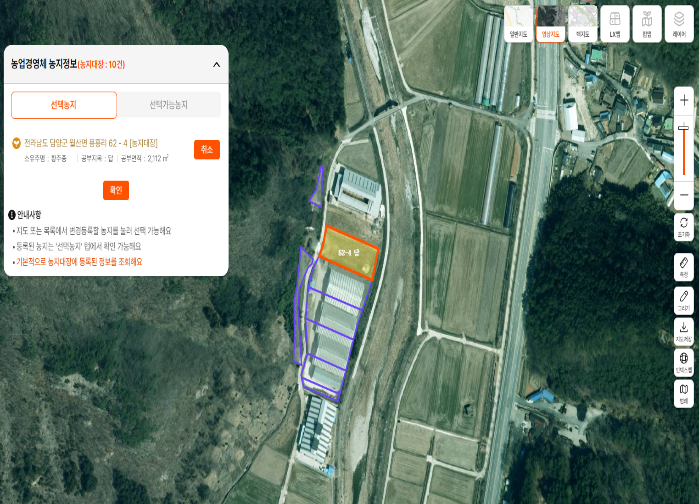Viewport: 699px width, 504px height.
Task: Zoom out with the minus button
Action: coord(684,195)
